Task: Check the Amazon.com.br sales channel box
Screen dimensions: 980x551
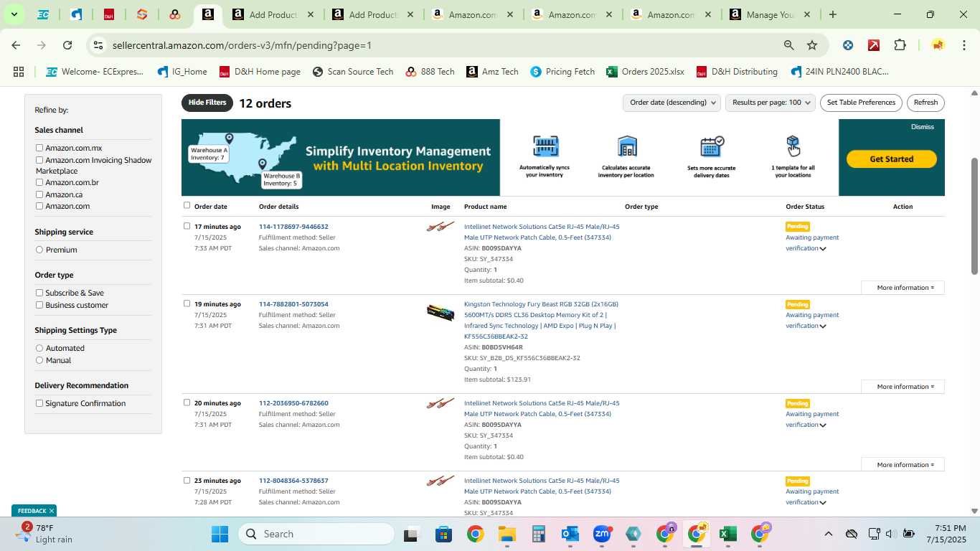Action: [39, 182]
